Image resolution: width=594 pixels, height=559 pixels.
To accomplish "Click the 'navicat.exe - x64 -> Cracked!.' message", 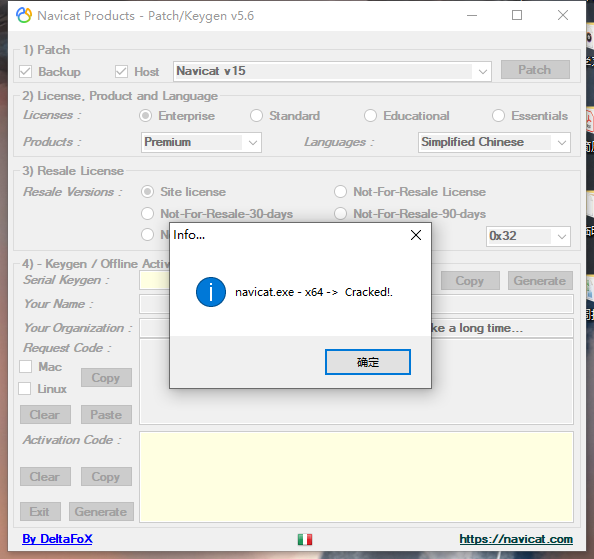I will [314, 292].
